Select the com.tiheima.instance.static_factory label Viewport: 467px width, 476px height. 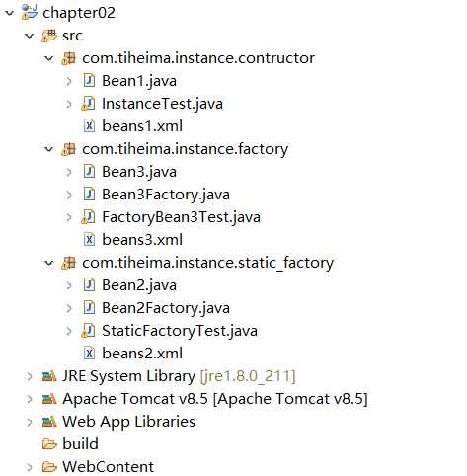coord(208,263)
